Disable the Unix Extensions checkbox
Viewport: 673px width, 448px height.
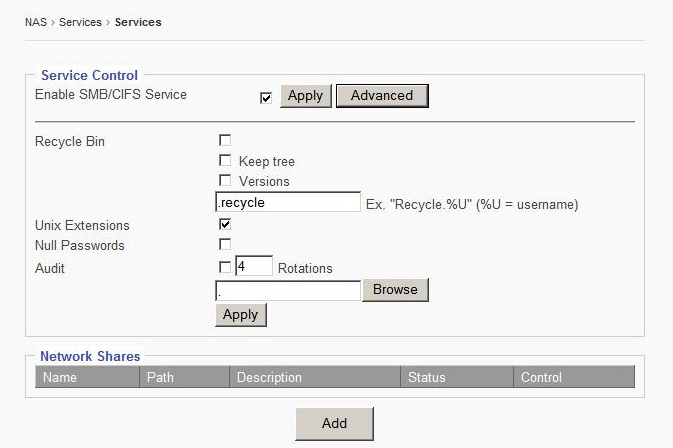coord(225,225)
